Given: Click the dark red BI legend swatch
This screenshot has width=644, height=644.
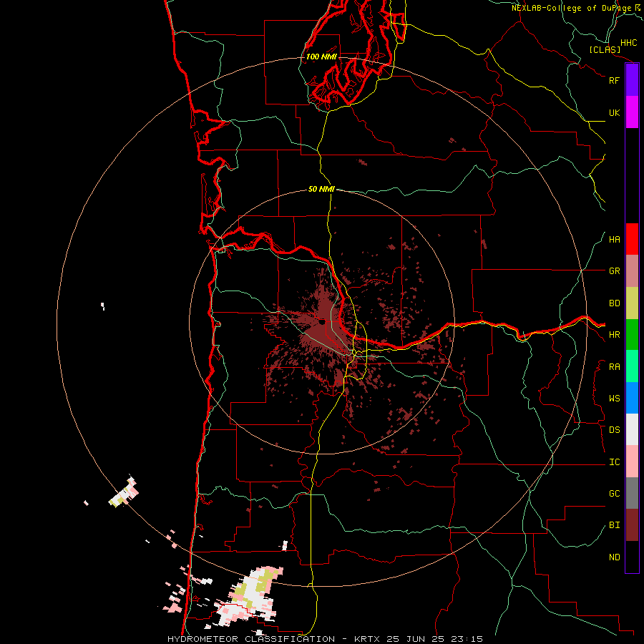Looking at the screenshot, I should coord(632,525).
